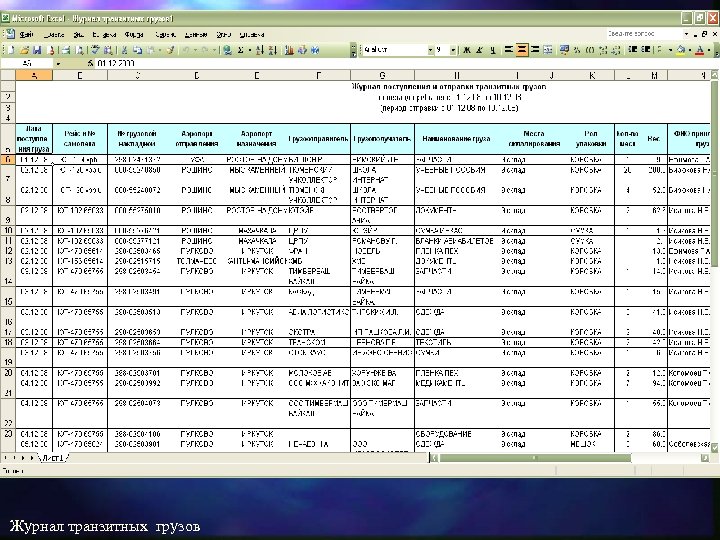Open Print Preview from the toolbar
This screenshot has width=720, height=540.
79,50
